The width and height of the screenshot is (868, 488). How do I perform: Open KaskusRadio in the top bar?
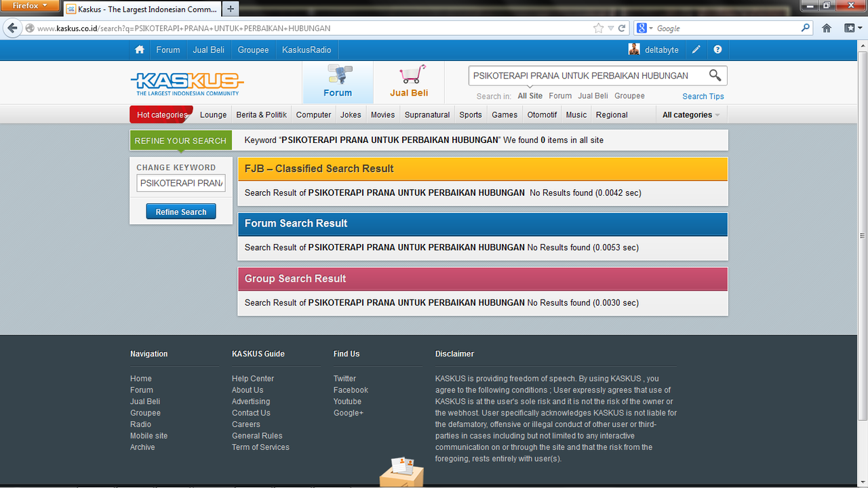[307, 49]
